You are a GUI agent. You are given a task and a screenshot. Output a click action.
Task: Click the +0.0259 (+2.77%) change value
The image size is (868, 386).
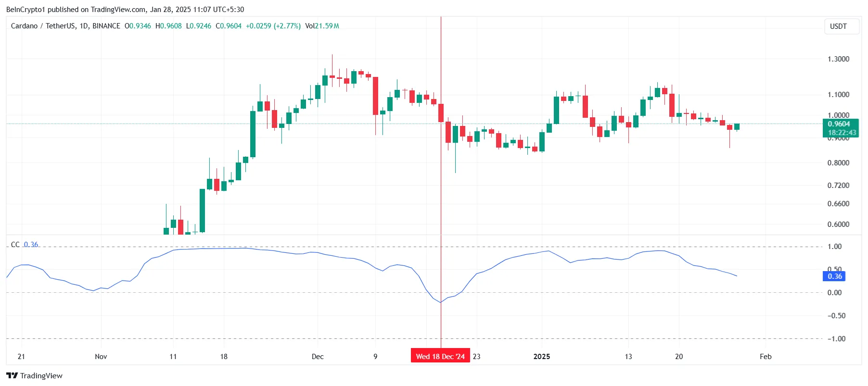(x=273, y=26)
